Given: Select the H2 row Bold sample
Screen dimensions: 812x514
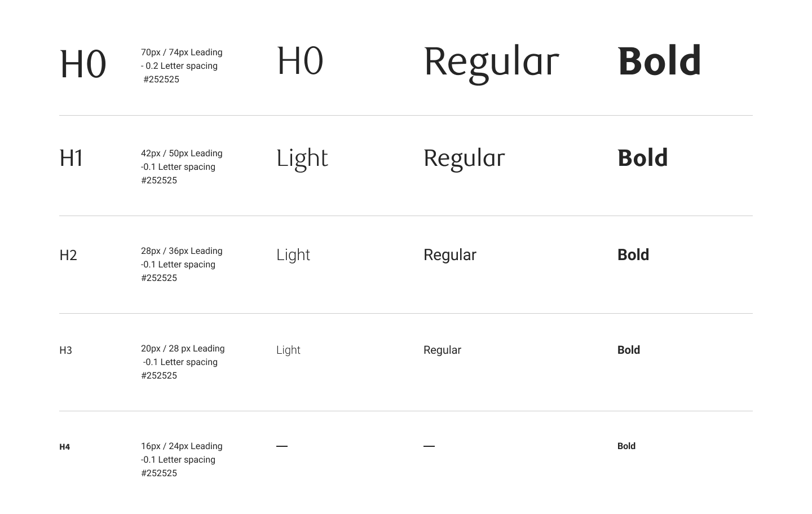Looking at the screenshot, I should [633, 255].
